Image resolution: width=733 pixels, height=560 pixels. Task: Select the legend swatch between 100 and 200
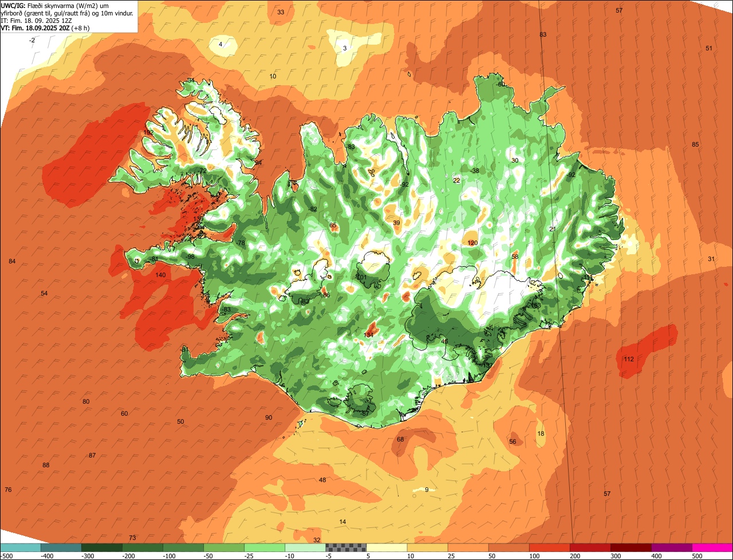[x=550, y=547]
